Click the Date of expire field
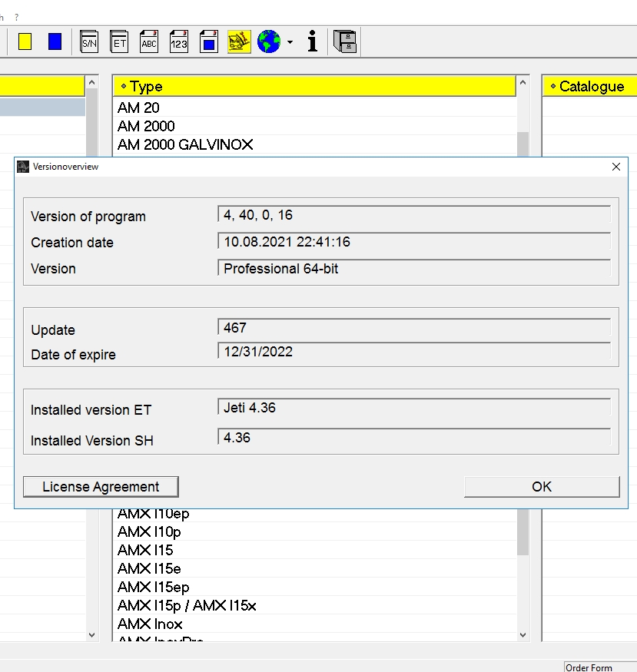 click(x=414, y=352)
